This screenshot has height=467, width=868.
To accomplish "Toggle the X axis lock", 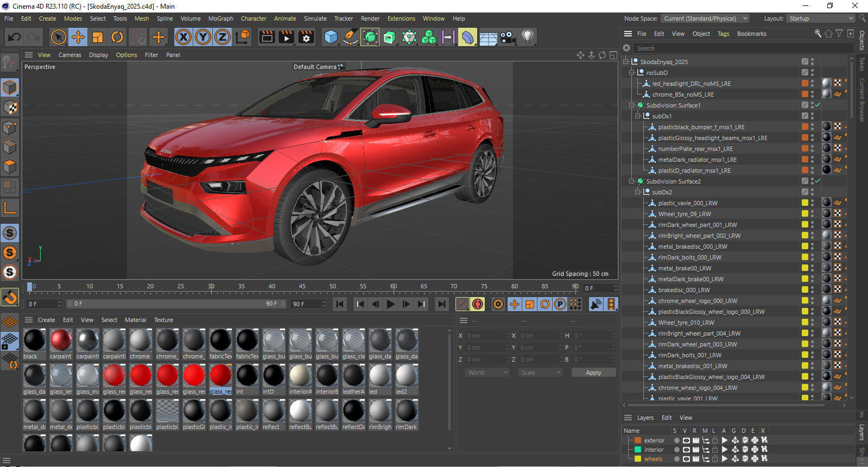I will click(x=183, y=37).
